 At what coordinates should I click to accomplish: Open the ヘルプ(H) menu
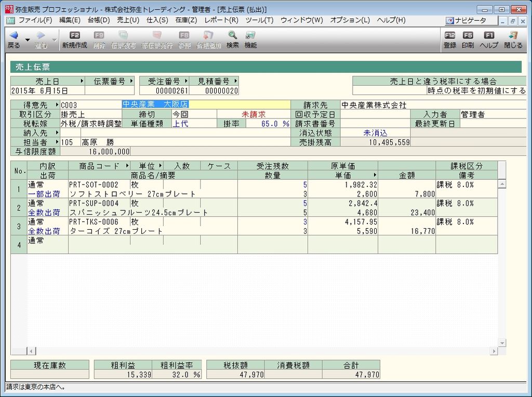pyautogui.click(x=391, y=20)
